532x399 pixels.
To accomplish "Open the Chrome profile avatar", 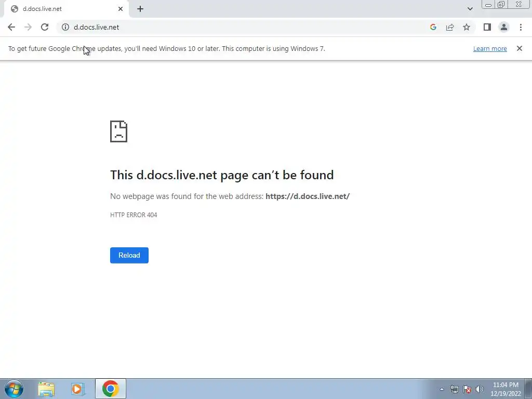I will click(x=504, y=27).
